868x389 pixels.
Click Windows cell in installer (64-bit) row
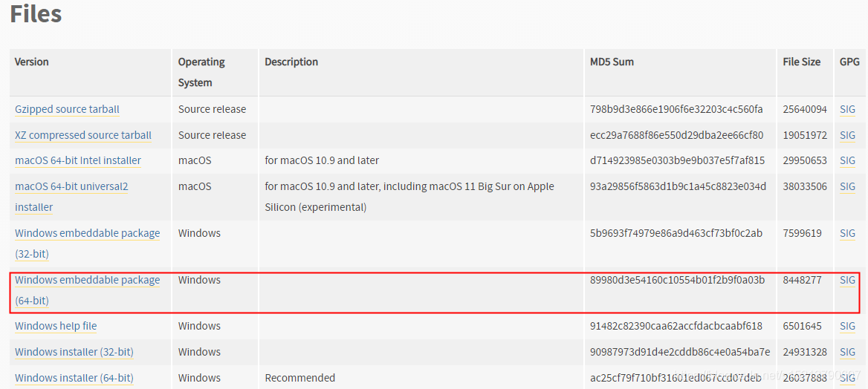[199, 378]
